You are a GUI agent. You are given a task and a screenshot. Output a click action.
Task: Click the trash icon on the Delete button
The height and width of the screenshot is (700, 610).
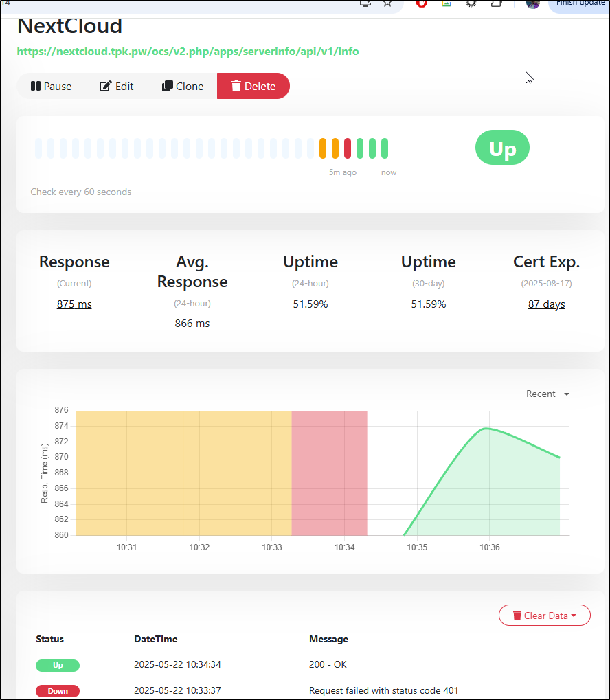[x=236, y=86]
